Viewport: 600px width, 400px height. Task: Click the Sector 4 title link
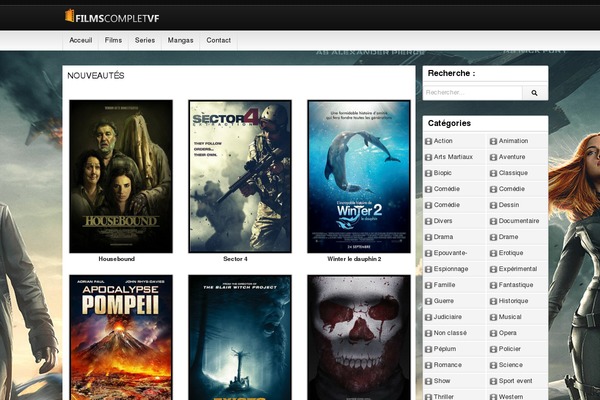(235, 259)
